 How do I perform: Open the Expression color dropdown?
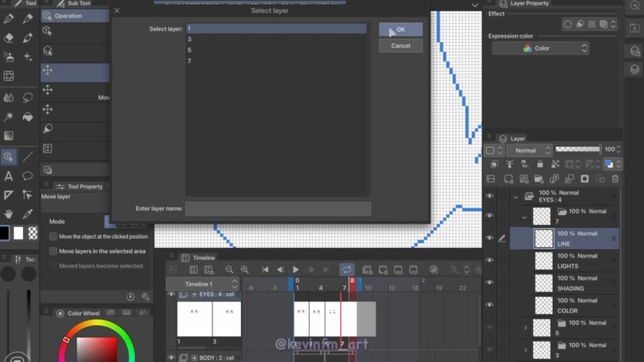[x=540, y=48]
